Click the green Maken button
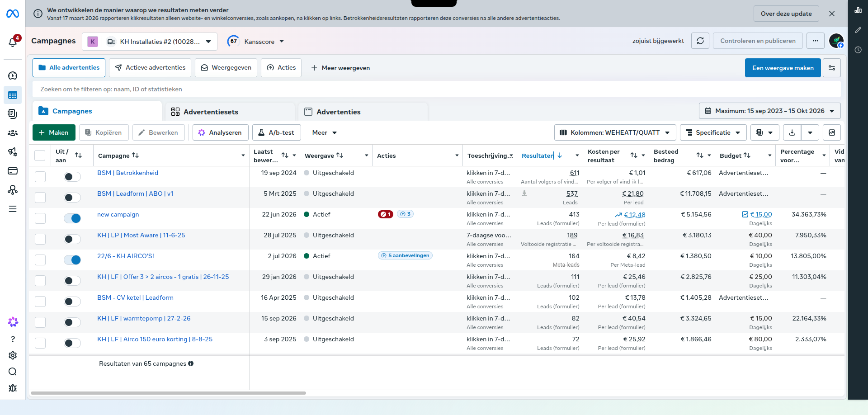The width and height of the screenshot is (868, 415). 54,132
